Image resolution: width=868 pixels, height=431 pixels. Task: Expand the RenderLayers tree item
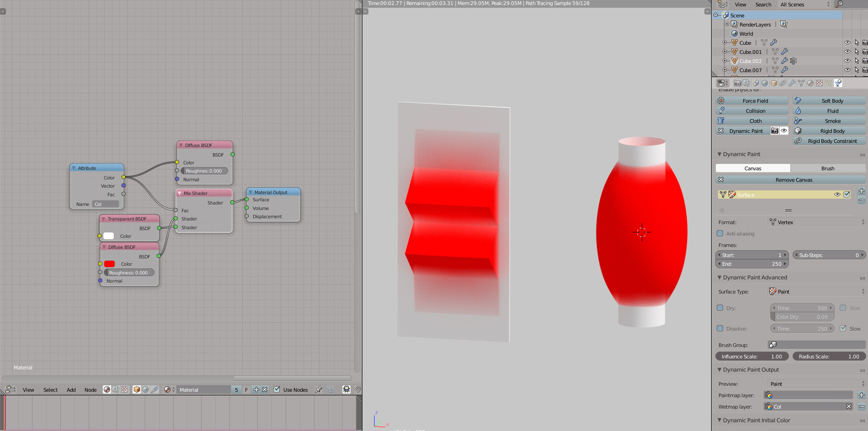(727, 24)
